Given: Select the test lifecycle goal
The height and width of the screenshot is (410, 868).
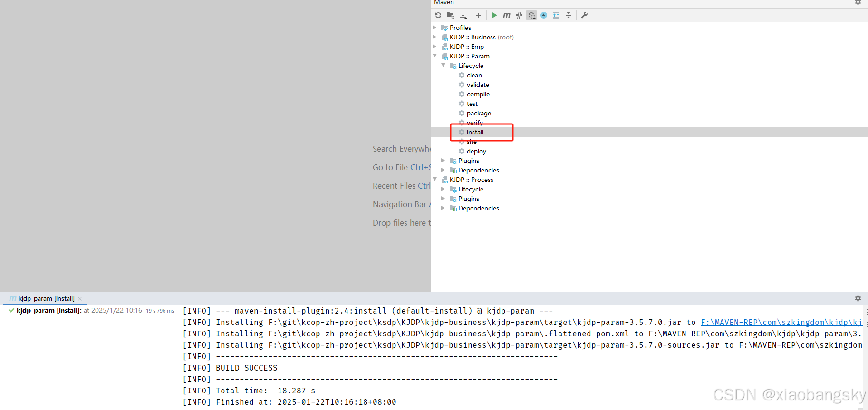Looking at the screenshot, I should click(472, 104).
